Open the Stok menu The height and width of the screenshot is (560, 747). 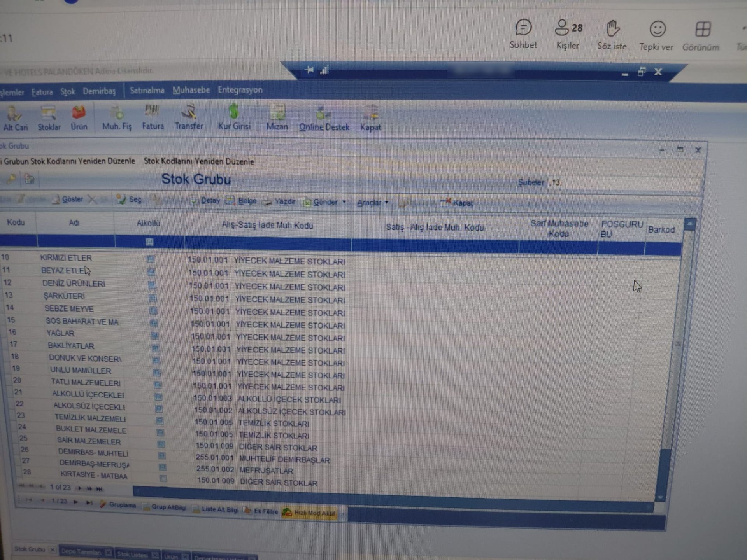click(x=68, y=92)
